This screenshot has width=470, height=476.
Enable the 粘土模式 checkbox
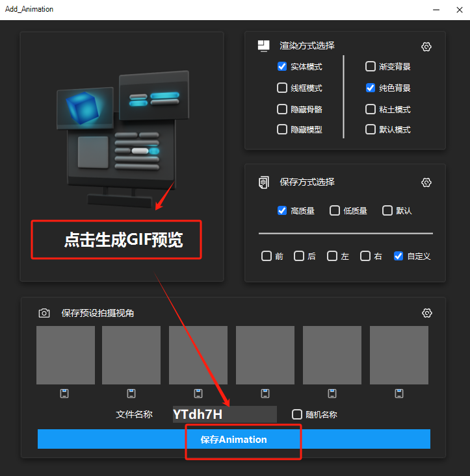(371, 109)
